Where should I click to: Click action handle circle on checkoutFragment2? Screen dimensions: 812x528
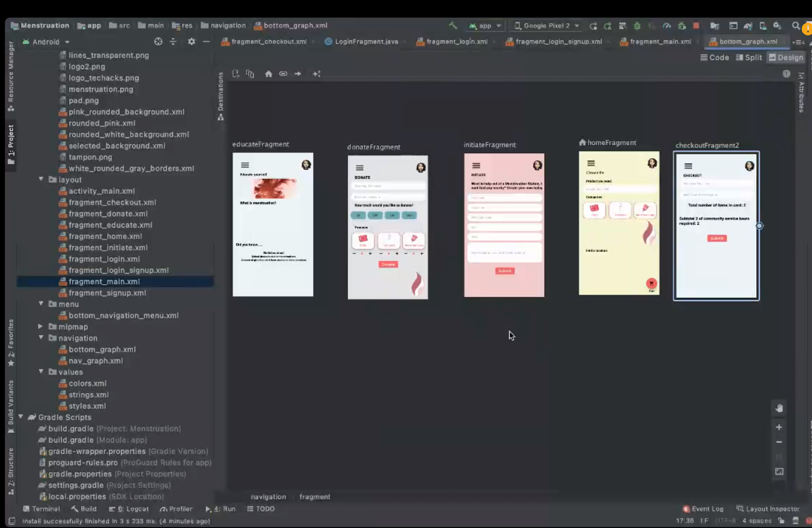pos(760,226)
